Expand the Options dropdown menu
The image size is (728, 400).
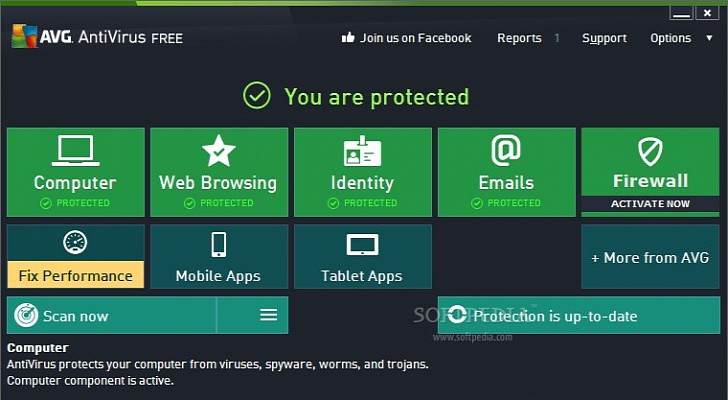point(680,38)
